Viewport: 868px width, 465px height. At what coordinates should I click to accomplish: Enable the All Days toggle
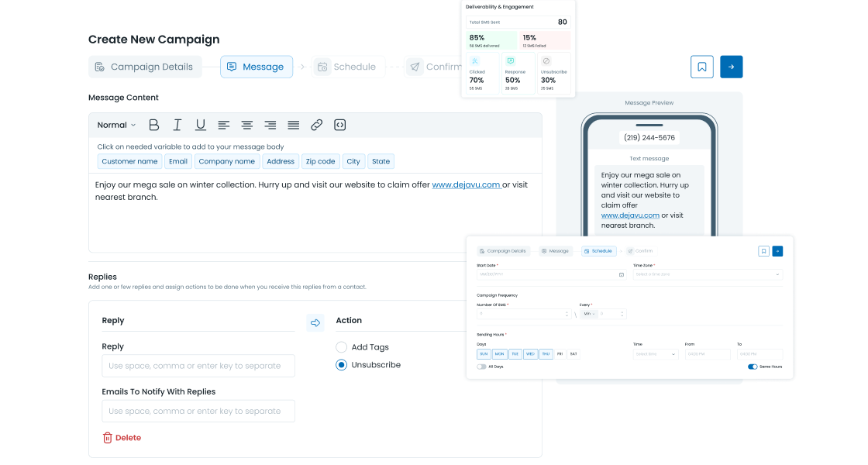tap(481, 367)
